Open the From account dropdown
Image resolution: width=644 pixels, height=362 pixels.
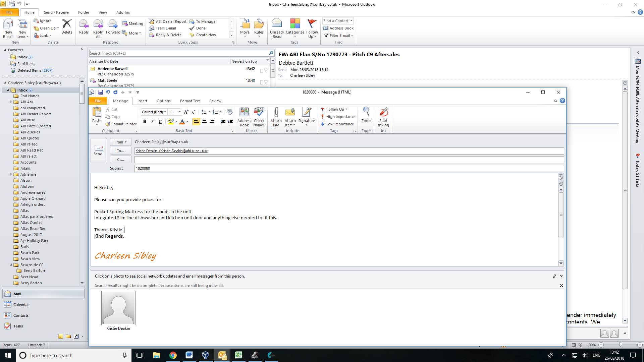(x=120, y=142)
